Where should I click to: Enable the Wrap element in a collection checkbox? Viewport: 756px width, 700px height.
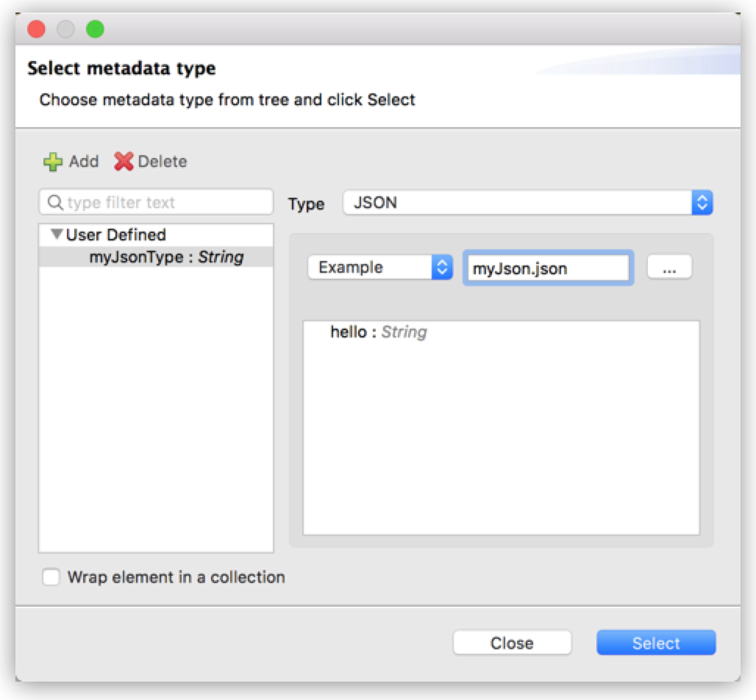51,577
